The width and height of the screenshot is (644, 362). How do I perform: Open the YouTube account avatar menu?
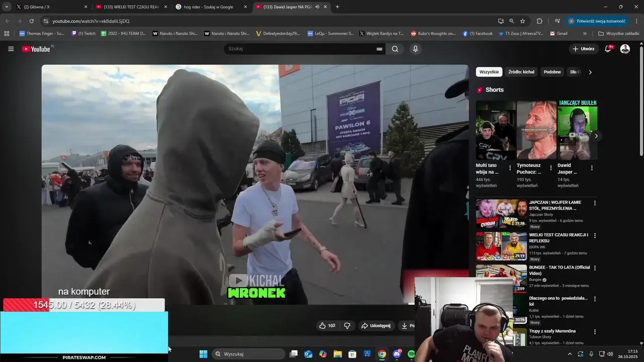(625, 49)
